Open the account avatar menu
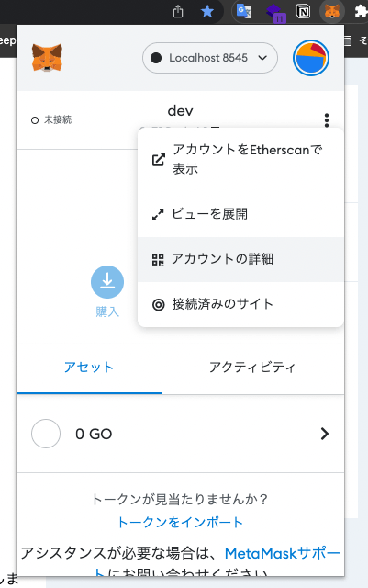Viewport: 368px width, 588px height. click(311, 58)
